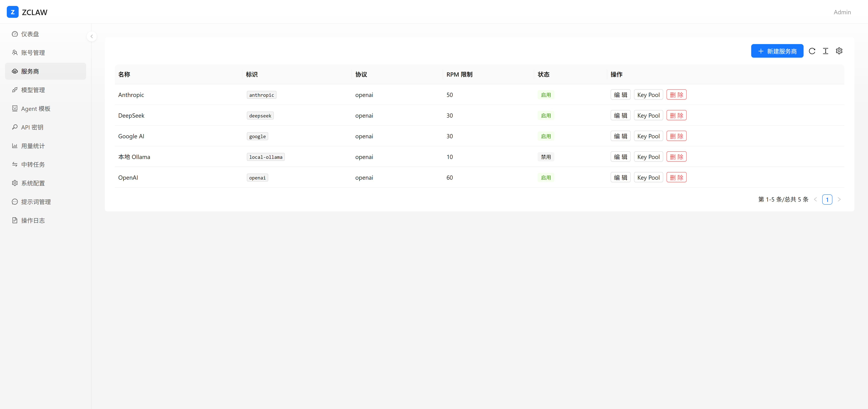Open the table density icon
The image size is (868, 409).
pyautogui.click(x=826, y=51)
